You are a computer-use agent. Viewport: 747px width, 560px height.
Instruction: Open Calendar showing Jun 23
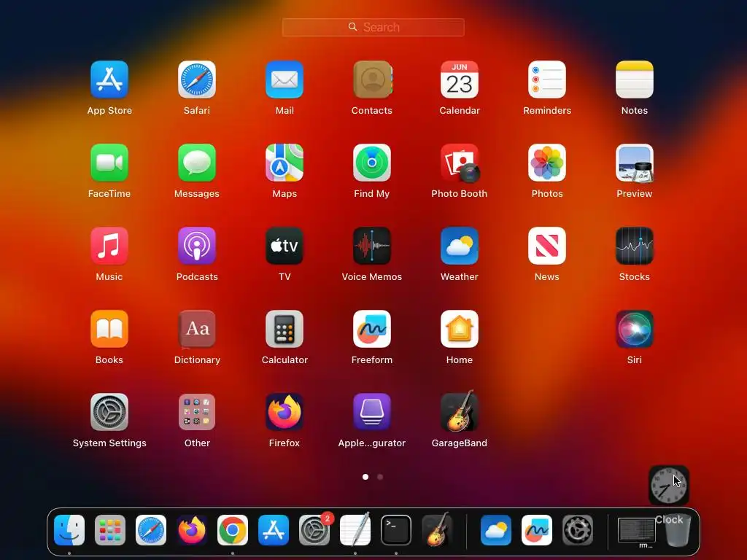pos(460,79)
